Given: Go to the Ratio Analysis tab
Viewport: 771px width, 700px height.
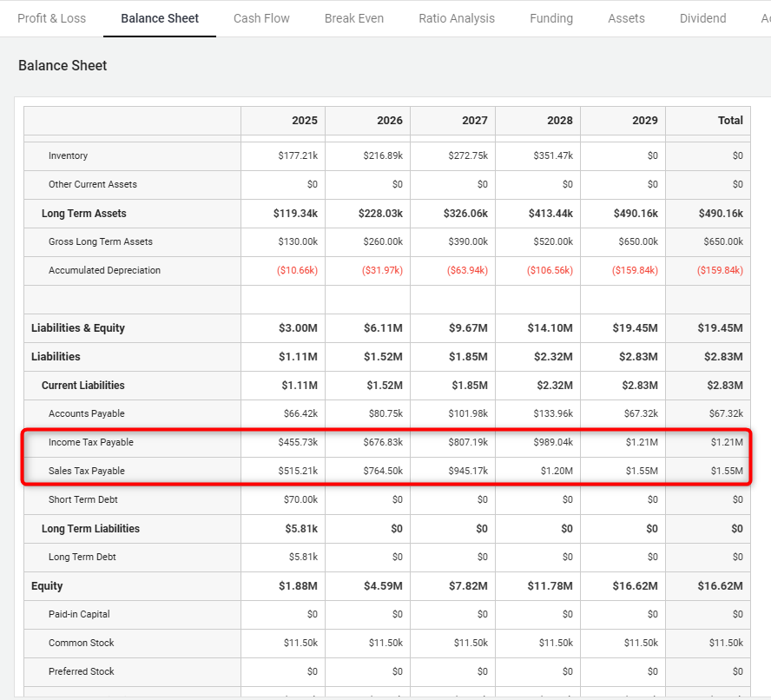Looking at the screenshot, I should (x=457, y=18).
